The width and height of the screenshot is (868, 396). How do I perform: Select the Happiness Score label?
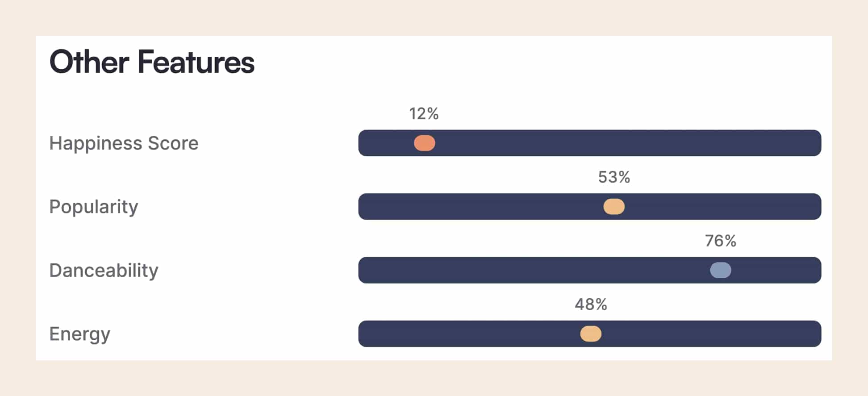[124, 143]
